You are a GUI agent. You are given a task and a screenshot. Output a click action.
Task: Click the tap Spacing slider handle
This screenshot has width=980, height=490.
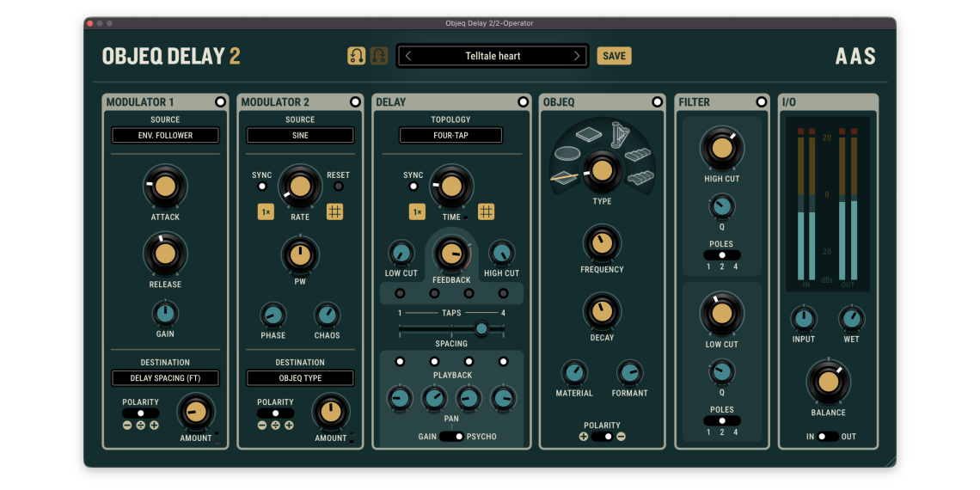click(x=481, y=328)
